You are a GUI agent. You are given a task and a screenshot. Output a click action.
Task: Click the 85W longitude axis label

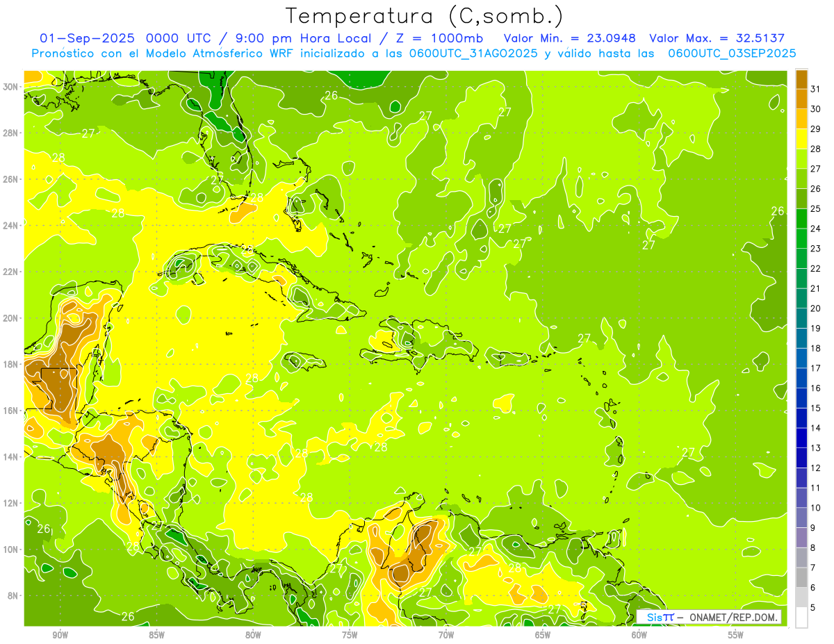click(156, 635)
